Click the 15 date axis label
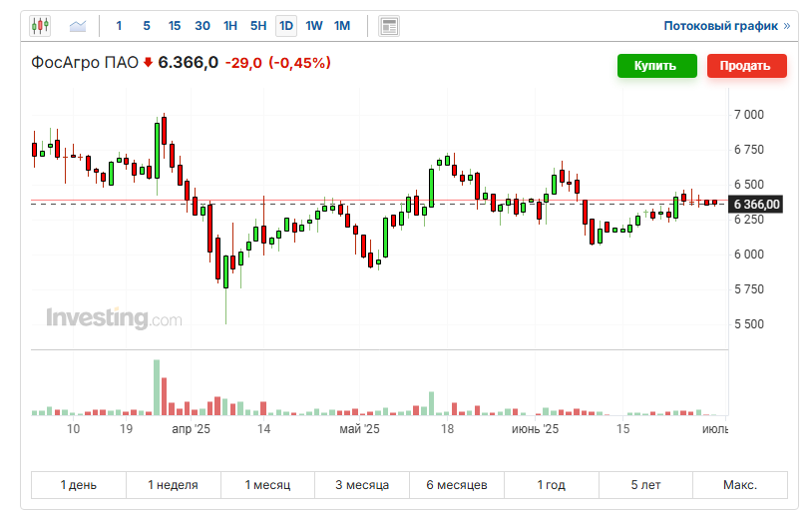 click(623, 429)
